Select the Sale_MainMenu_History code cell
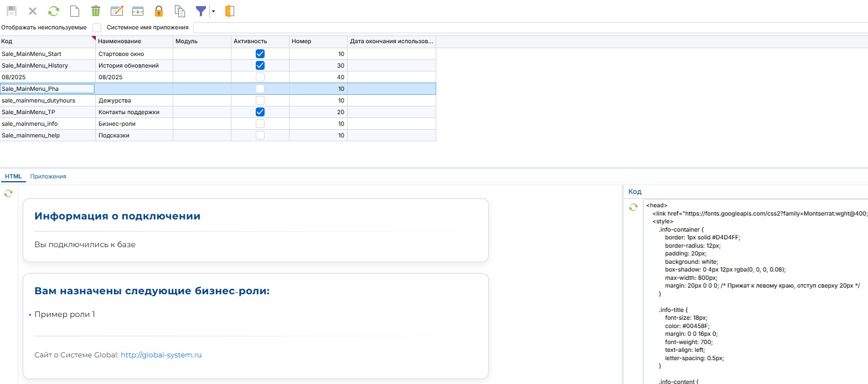Screen dimensions: 868x384 [48, 65]
